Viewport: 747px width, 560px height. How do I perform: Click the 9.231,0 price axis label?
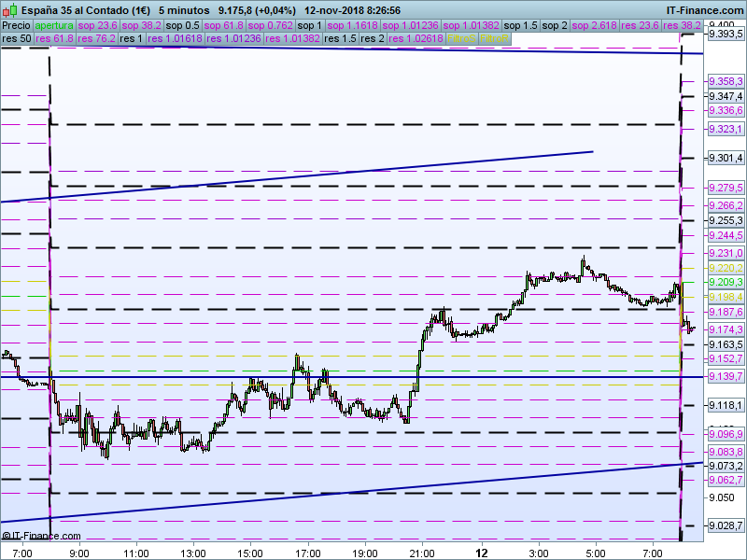point(726,253)
